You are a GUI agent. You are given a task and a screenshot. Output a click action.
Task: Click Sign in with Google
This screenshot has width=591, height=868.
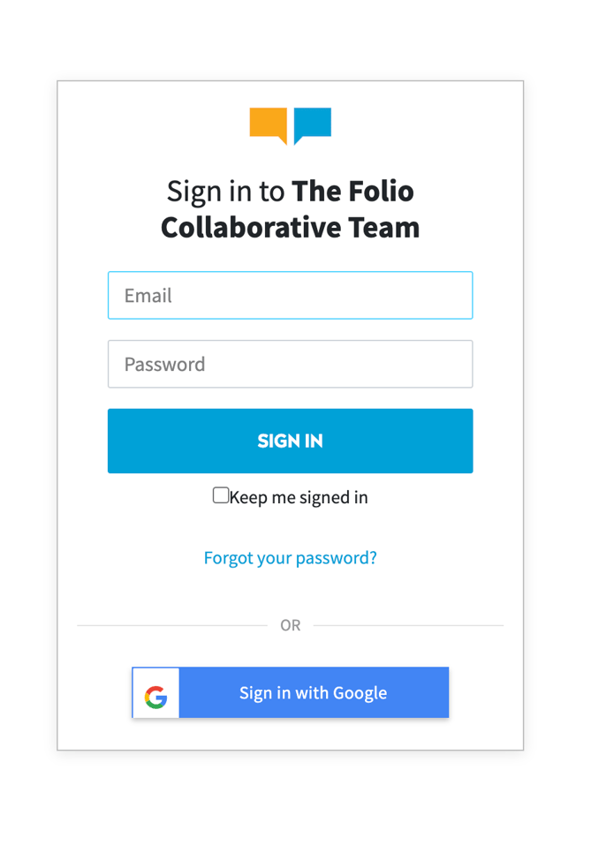[x=313, y=692]
